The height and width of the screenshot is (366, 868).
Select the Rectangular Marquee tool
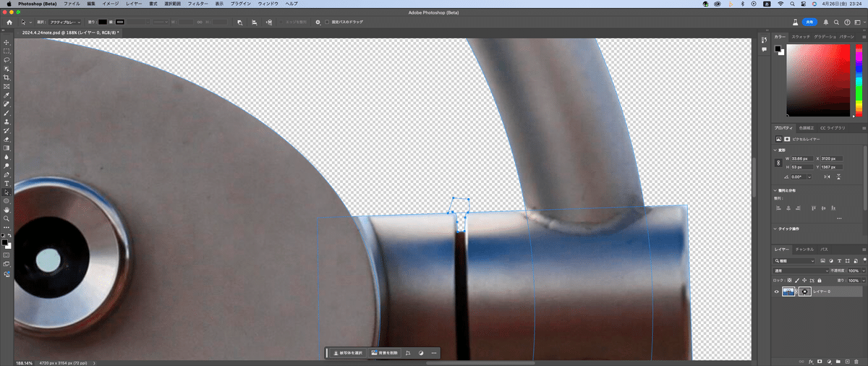pos(7,51)
